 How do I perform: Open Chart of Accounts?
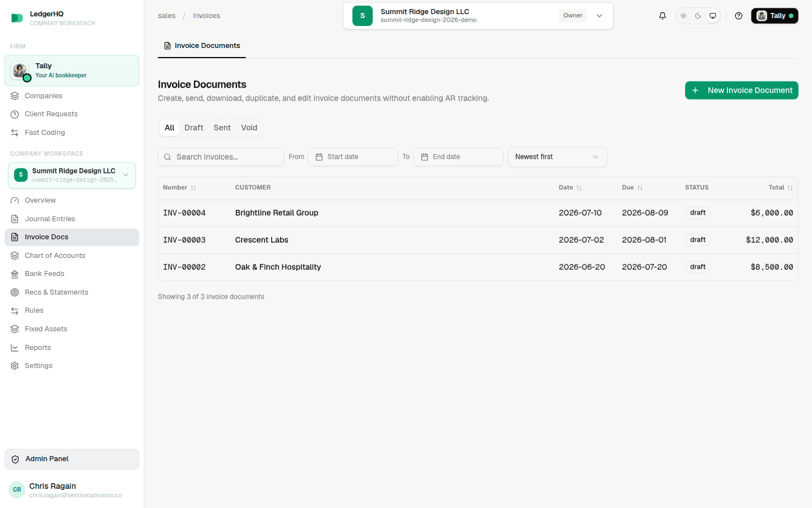72,256
